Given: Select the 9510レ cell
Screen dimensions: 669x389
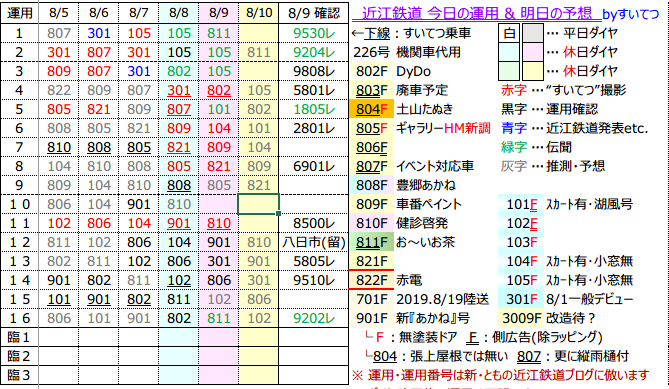Looking at the screenshot, I should tap(314, 280).
